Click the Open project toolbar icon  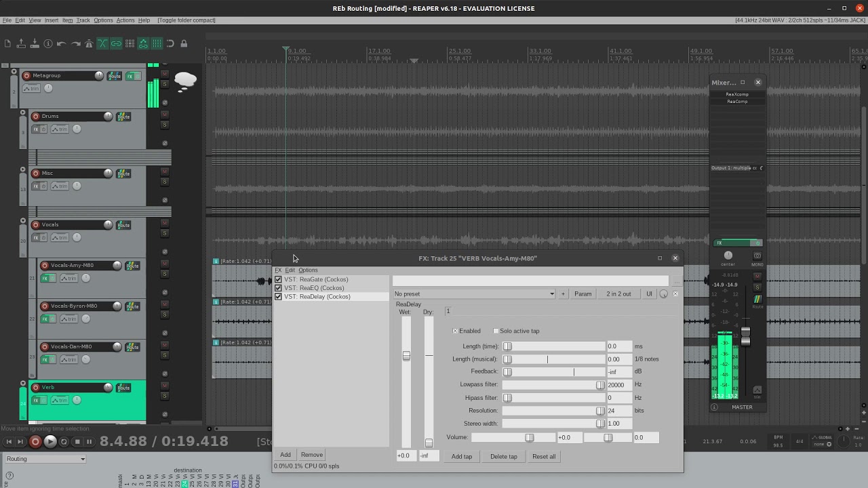pyautogui.click(x=21, y=44)
